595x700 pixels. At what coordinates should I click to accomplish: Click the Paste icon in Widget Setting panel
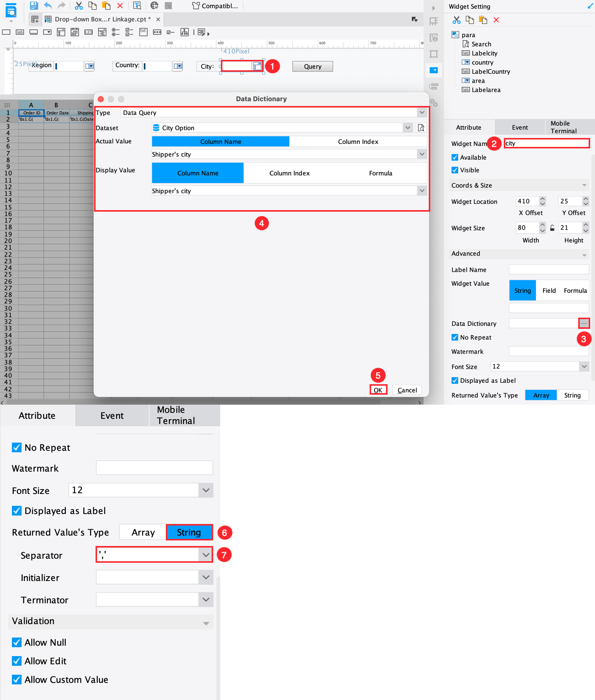pyautogui.click(x=483, y=20)
